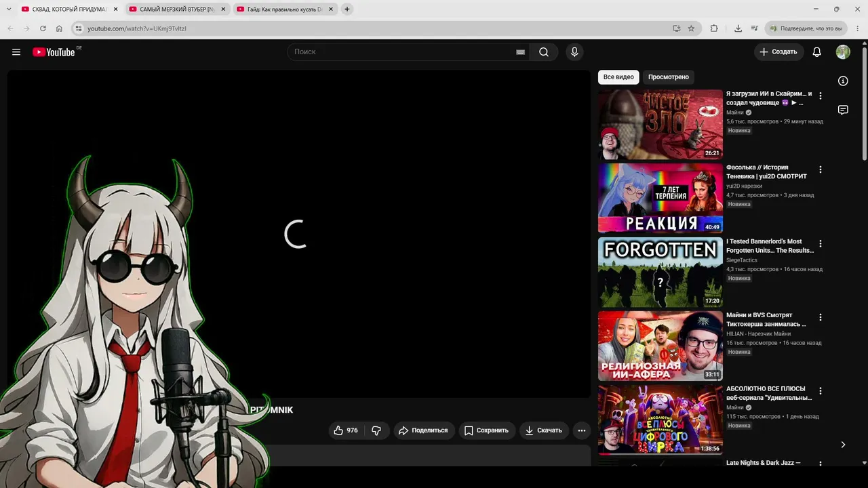The height and width of the screenshot is (488, 868).
Task: Start voice search with the microphone
Action: pos(574,52)
